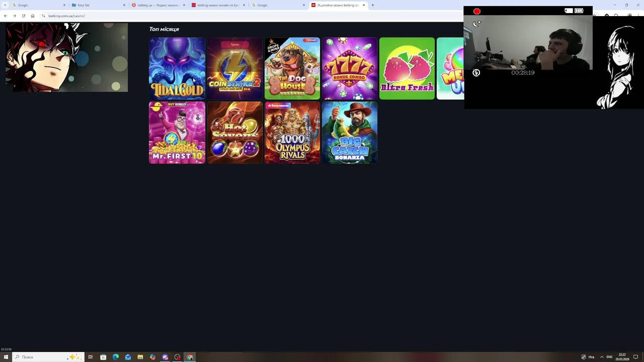Click the Турнір badge on Dog House
The image size is (644, 362).
[310, 40]
